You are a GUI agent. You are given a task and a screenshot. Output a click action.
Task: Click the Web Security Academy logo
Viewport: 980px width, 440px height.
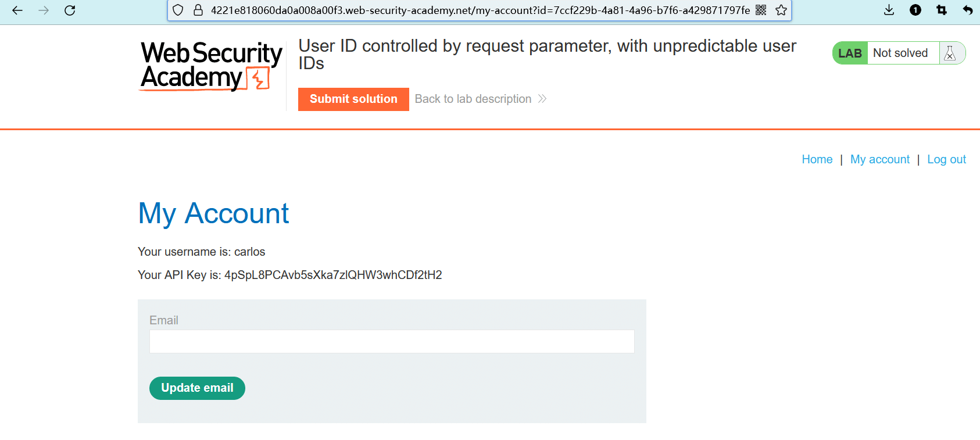211,66
